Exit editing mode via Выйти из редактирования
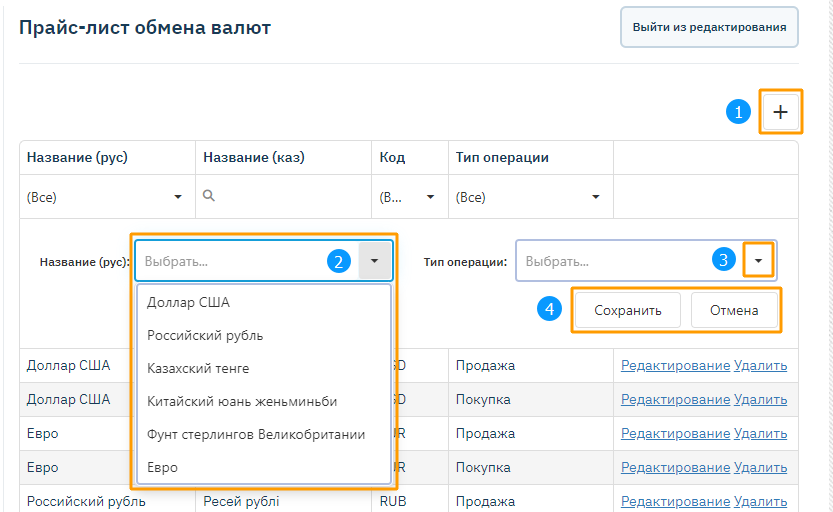The width and height of the screenshot is (833, 512). coord(709,27)
